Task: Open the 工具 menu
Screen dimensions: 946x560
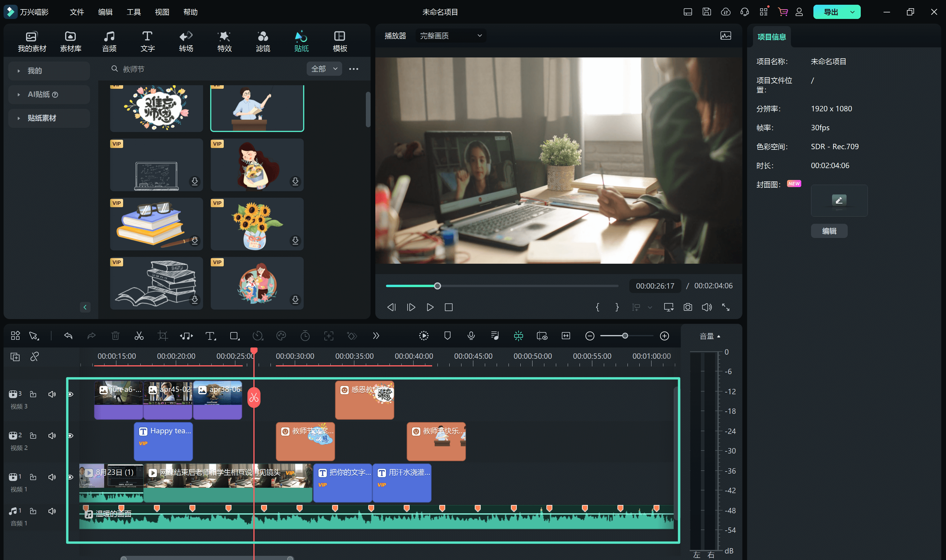Action: coord(133,12)
